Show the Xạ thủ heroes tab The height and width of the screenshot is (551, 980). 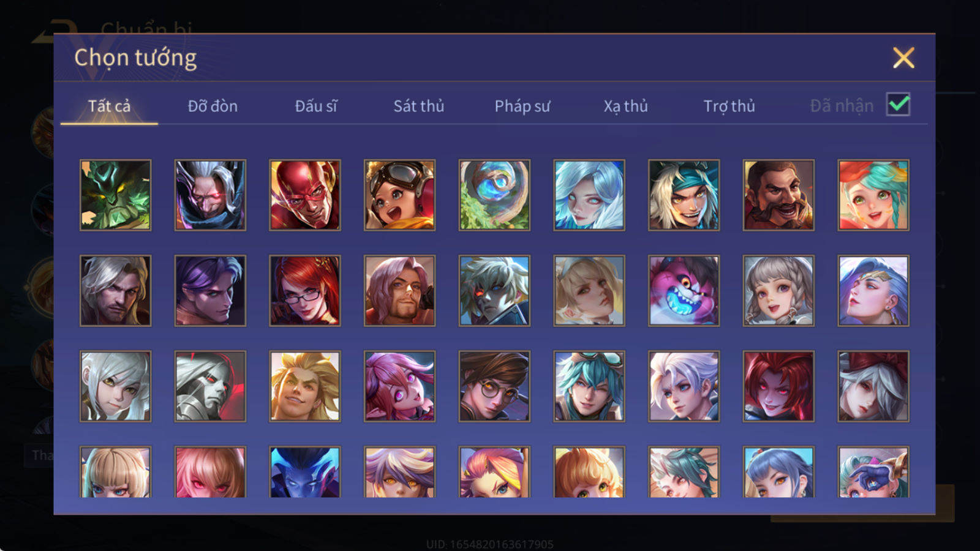point(625,106)
